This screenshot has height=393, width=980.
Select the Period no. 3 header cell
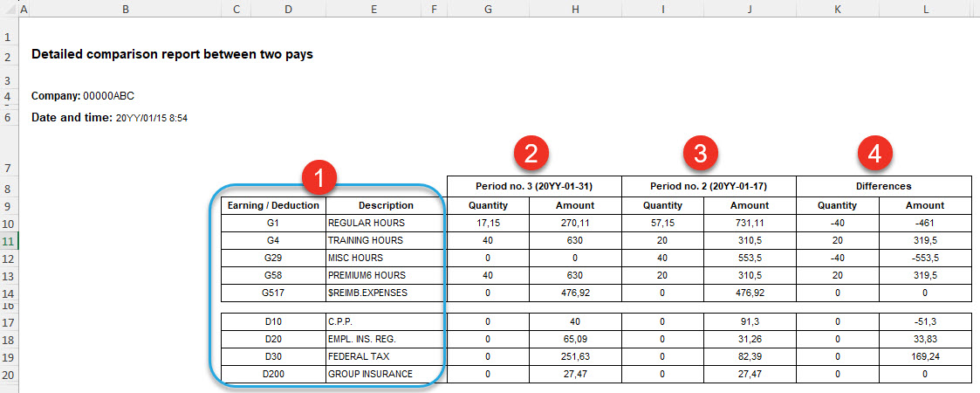tap(533, 186)
